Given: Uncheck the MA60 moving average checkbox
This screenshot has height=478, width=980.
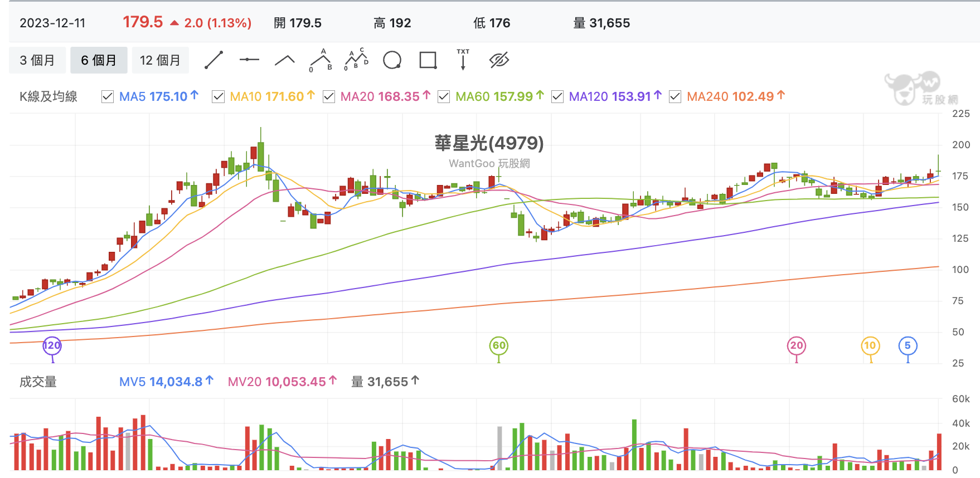Looking at the screenshot, I should tap(444, 97).
